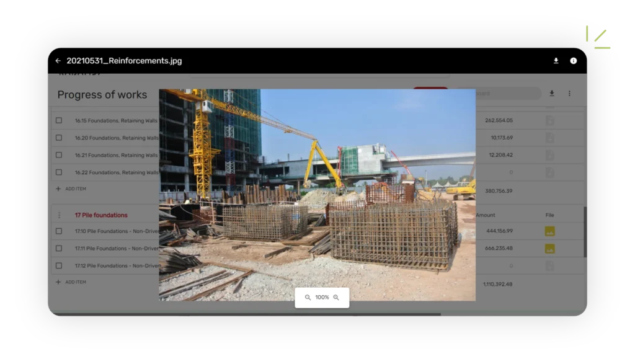Click the 100% zoom level indicator
Image resolution: width=635 pixels, height=364 pixels.
(x=322, y=298)
